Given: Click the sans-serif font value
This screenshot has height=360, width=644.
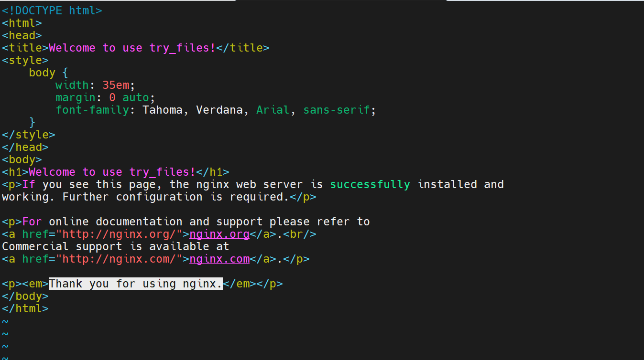Looking at the screenshot, I should pos(337,110).
